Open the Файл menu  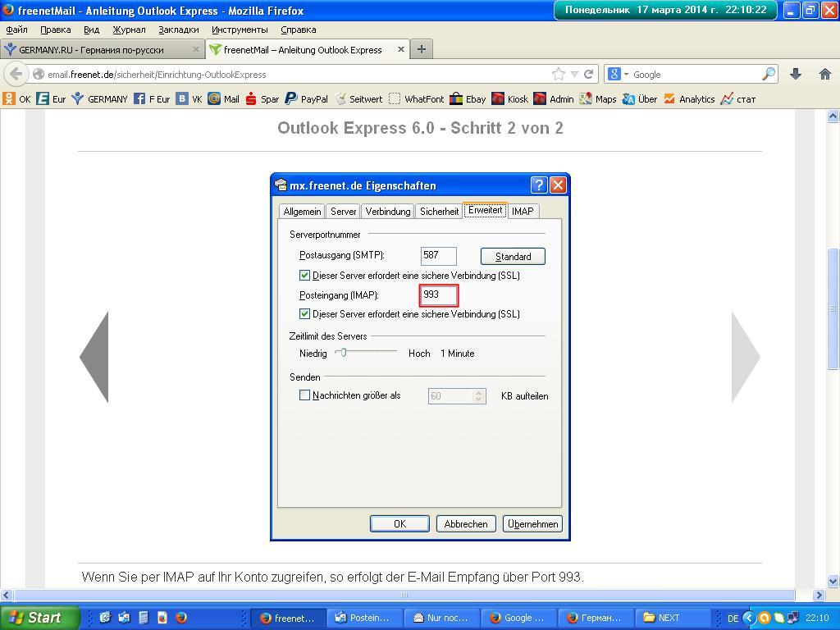16,30
